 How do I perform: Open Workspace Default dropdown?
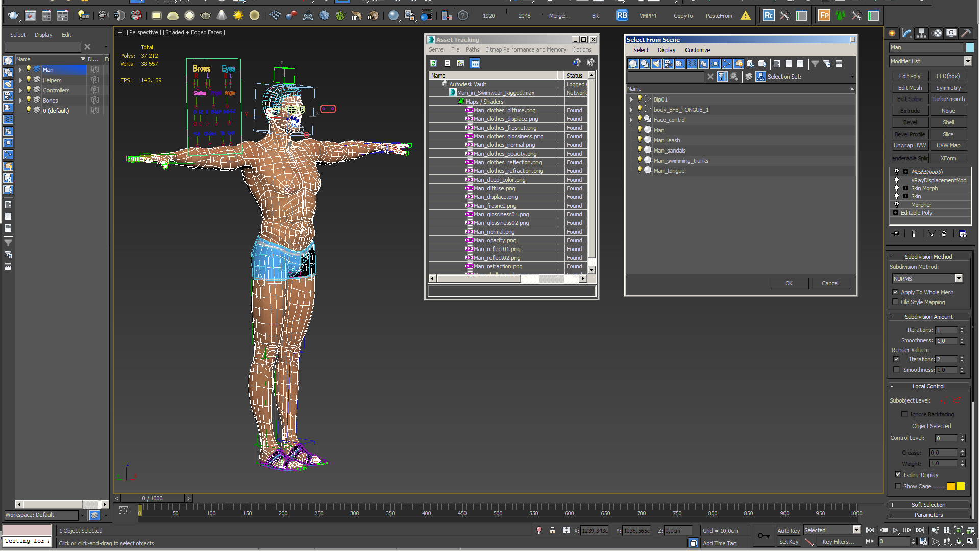tap(82, 515)
